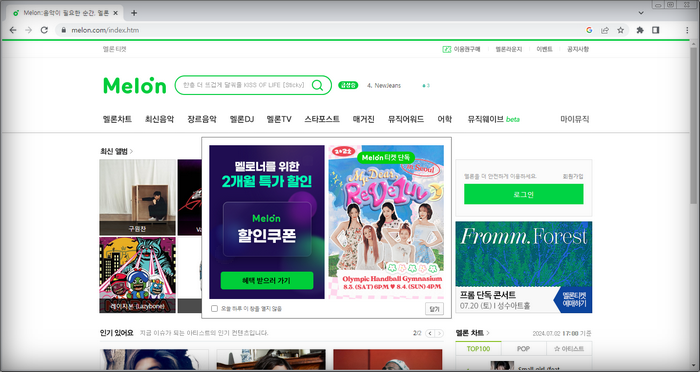Open 뮤직어워드 menu
700x372 pixels.
pyautogui.click(x=406, y=119)
